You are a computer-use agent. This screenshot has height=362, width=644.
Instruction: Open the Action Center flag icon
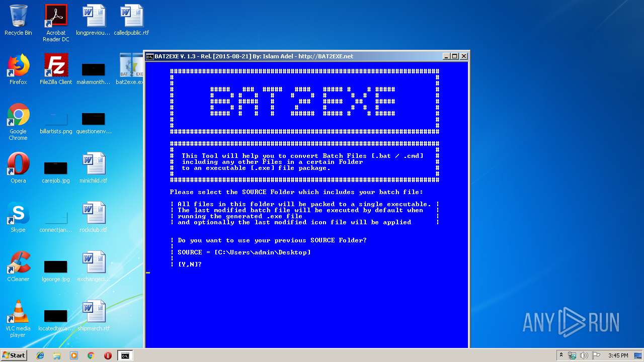[x=596, y=355]
